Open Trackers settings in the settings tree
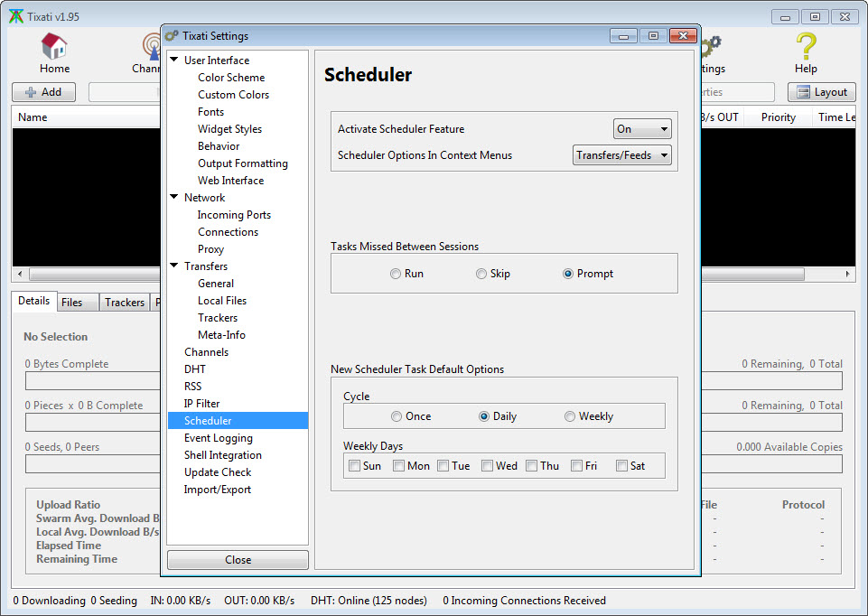The width and height of the screenshot is (868, 616). tap(218, 318)
